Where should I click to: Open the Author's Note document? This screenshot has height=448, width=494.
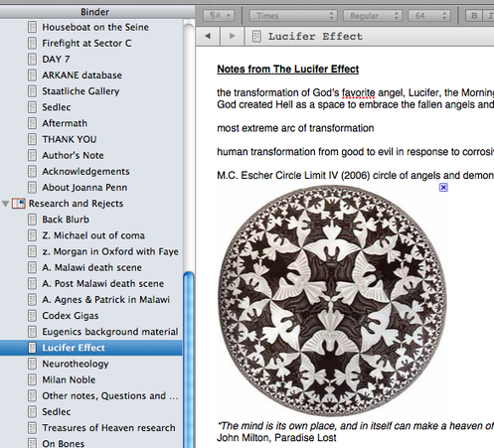(73, 155)
